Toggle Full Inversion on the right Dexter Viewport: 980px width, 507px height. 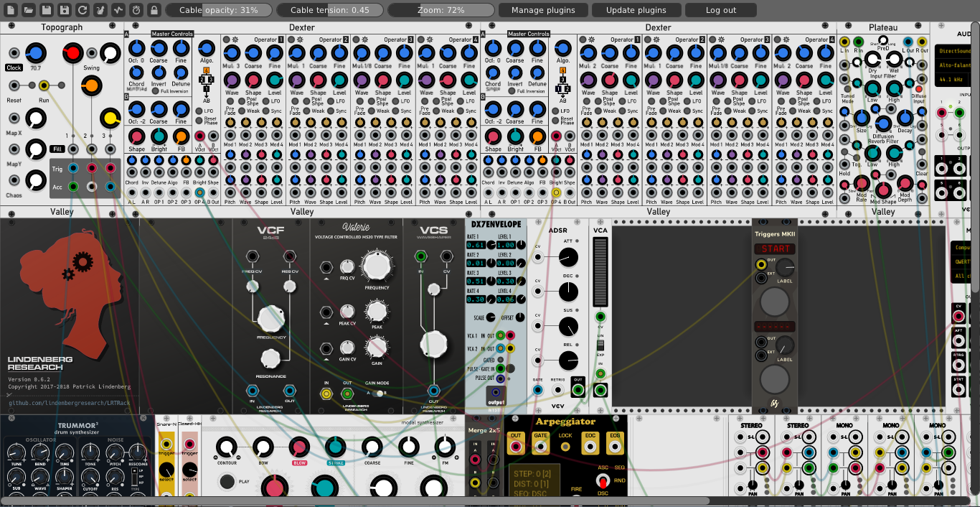[x=512, y=91]
